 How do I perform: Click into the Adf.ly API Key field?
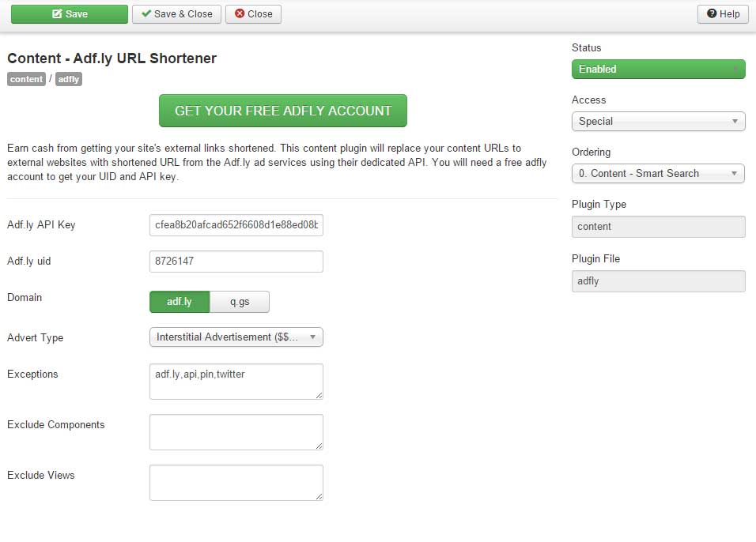(x=236, y=225)
